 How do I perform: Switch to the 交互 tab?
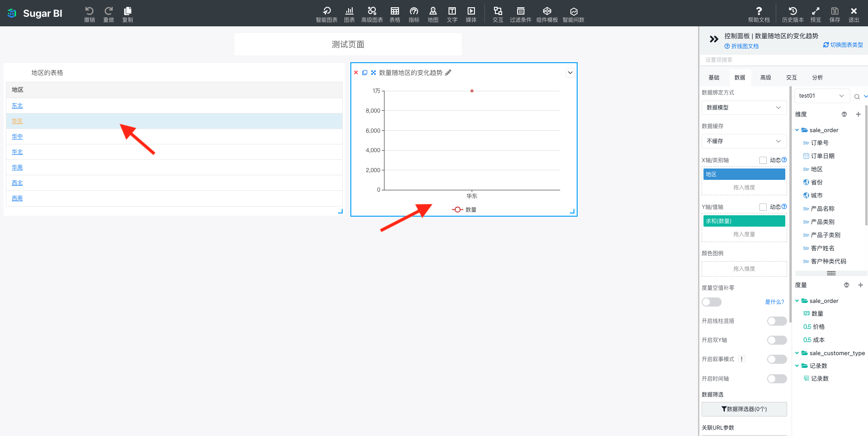(792, 78)
